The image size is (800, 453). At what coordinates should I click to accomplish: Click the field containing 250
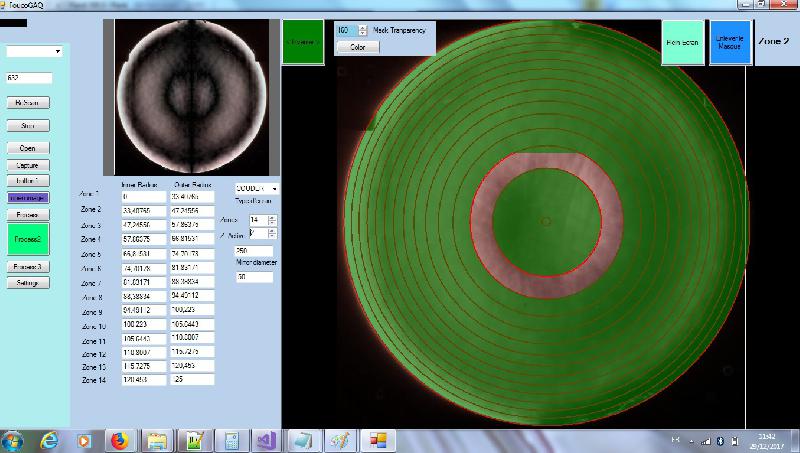(254, 251)
